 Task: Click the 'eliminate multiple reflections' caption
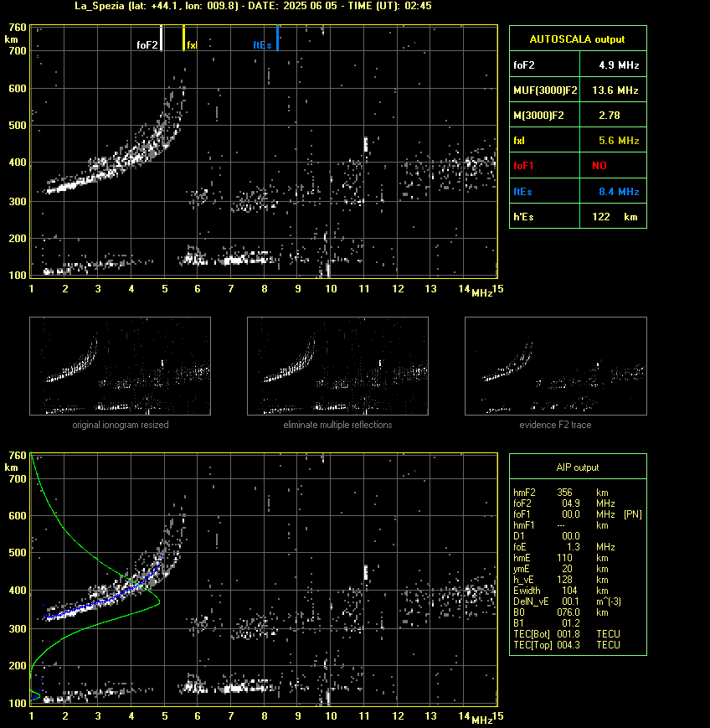pyautogui.click(x=337, y=425)
